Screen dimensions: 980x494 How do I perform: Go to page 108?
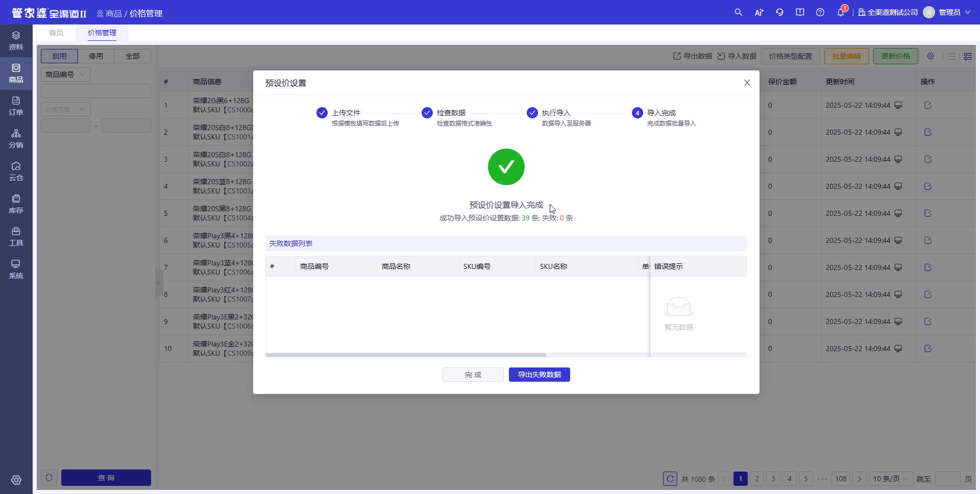[841, 479]
